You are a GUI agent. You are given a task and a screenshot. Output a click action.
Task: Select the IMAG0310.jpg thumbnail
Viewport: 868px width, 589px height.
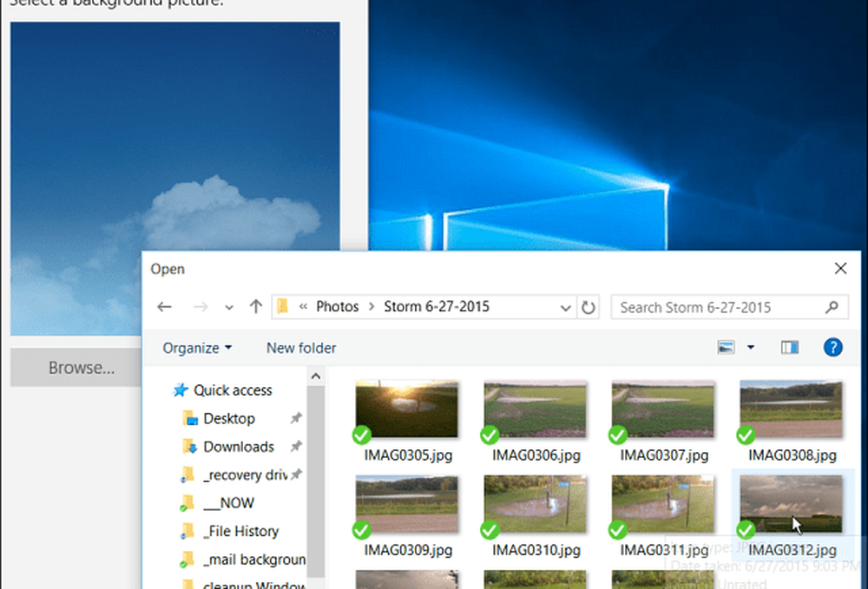click(x=535, y=504)
